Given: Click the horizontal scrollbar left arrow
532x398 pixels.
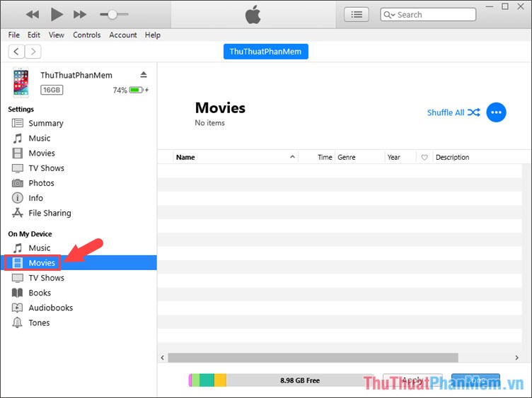Looking at the screenshot, I should click(x=163, y=358).
